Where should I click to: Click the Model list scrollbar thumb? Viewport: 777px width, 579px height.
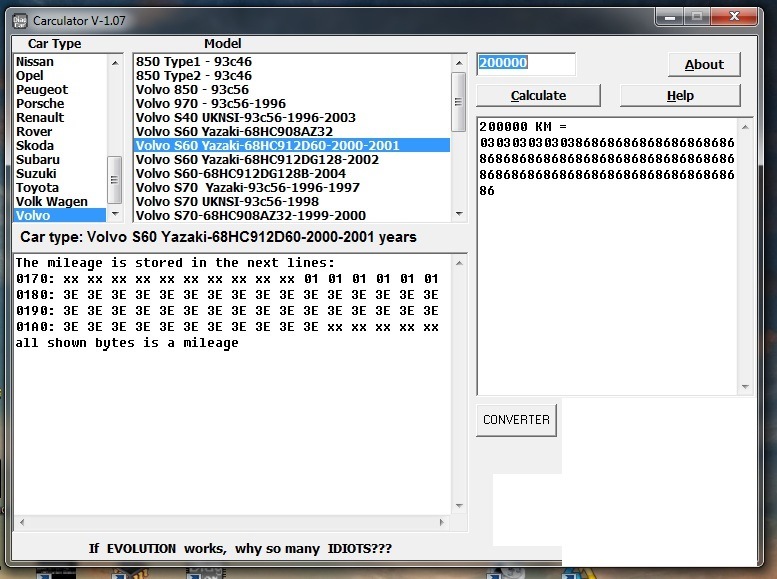point(458,102)
